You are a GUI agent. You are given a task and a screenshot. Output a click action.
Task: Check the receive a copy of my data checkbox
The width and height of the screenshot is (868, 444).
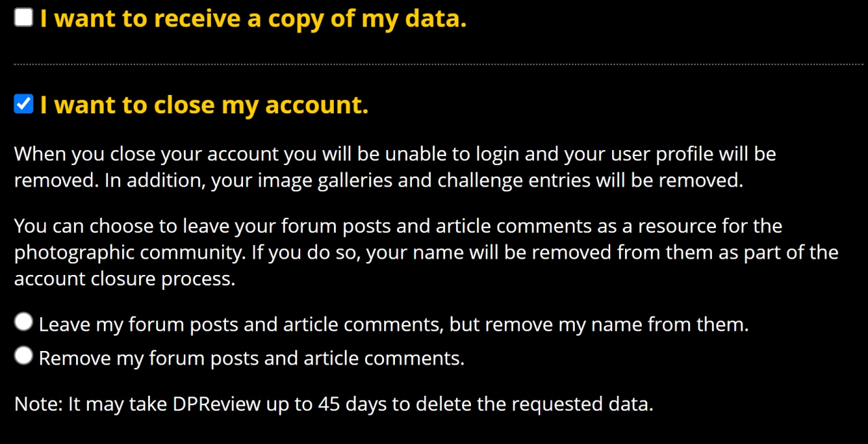24,18
